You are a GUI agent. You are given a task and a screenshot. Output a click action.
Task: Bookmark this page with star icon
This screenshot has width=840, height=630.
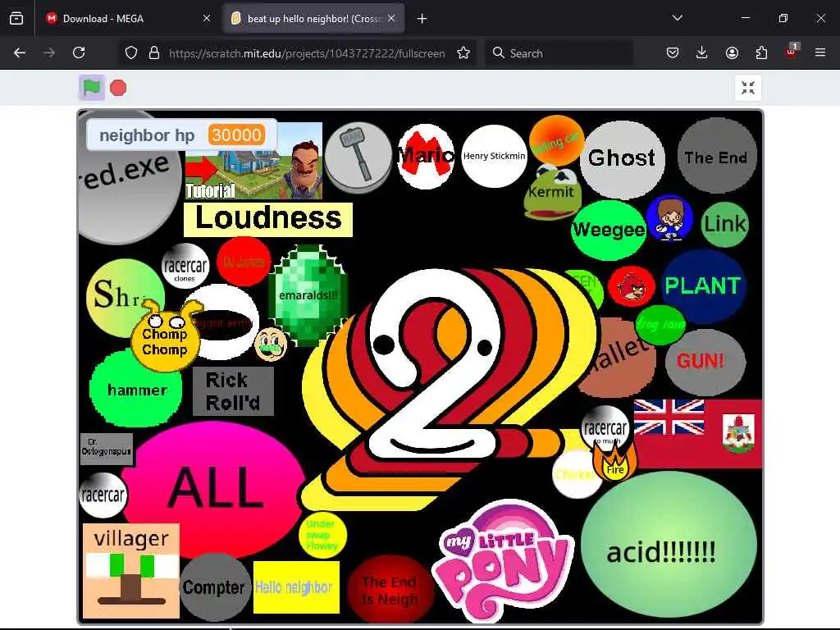(x=463, y=52)
